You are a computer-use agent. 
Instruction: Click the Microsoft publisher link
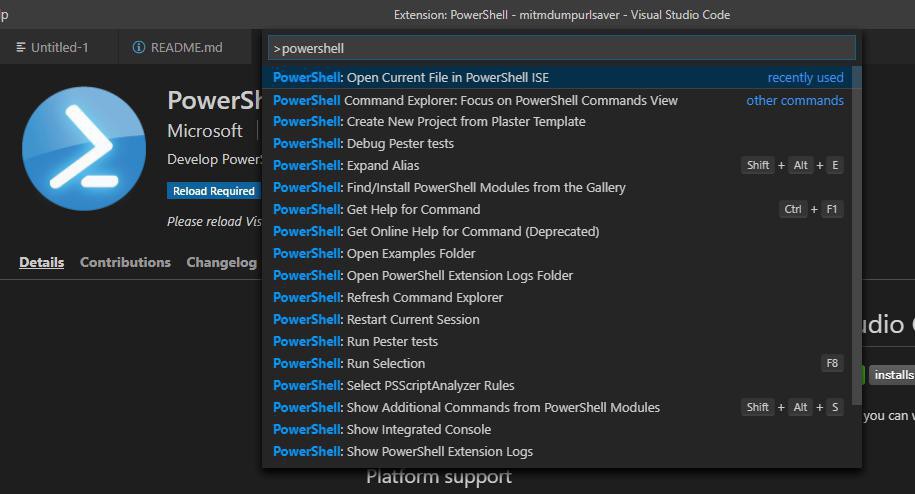(205, 131)
